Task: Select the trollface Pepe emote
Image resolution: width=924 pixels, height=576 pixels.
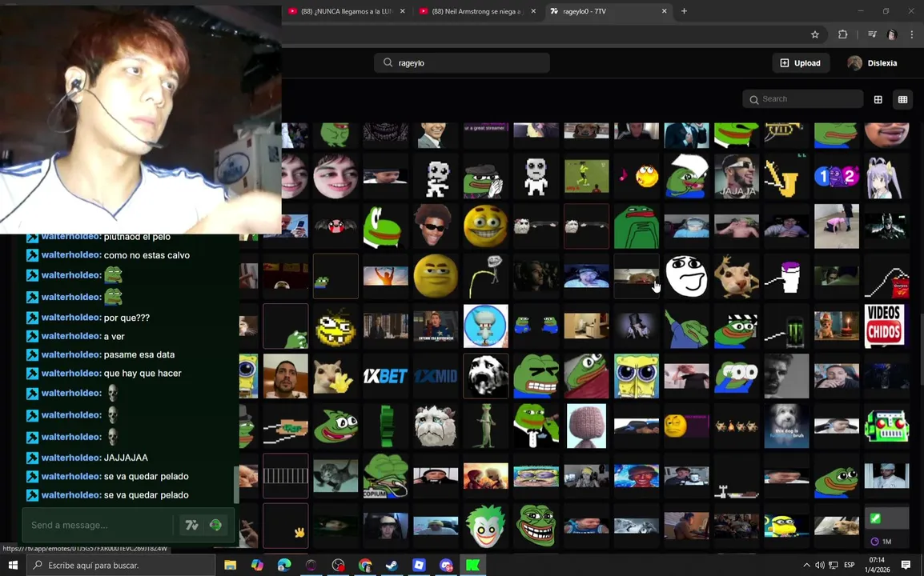Action: pos(536,526)
